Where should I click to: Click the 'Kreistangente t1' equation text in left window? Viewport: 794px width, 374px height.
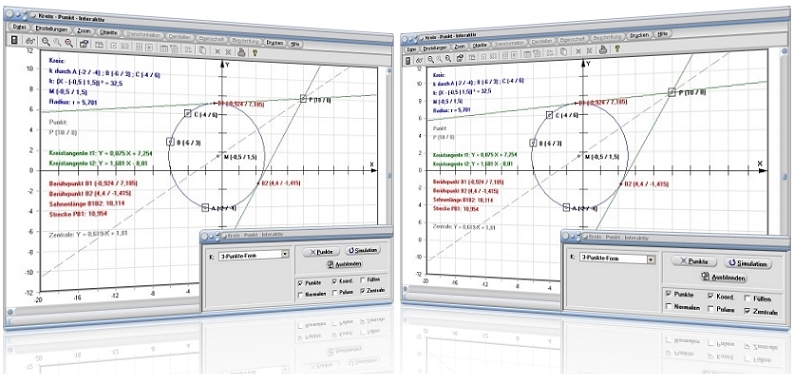point(101,153)
